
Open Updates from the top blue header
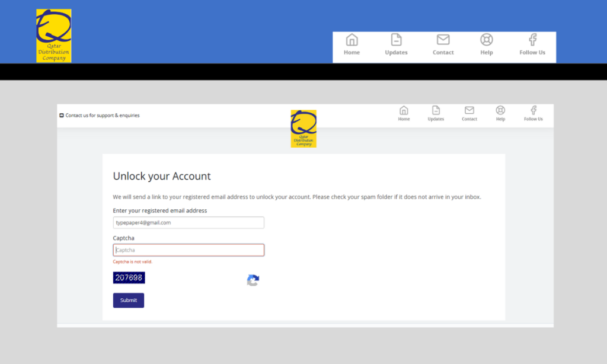tap(396, 40)
